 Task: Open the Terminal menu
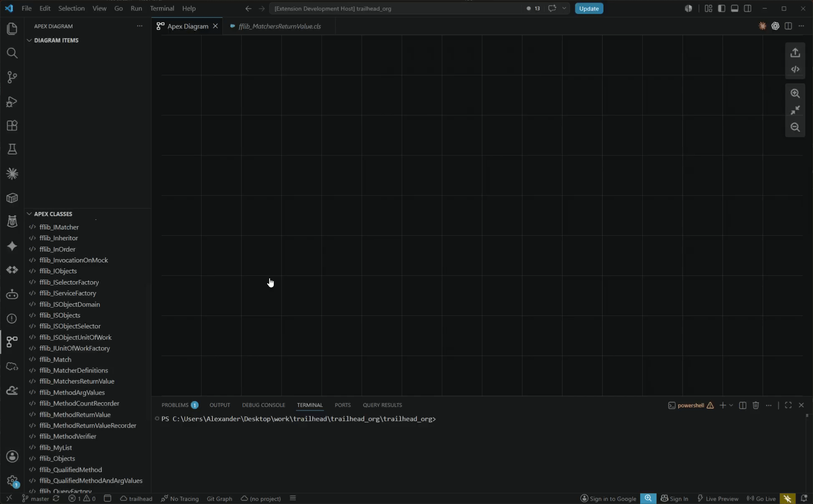click(162, 8)
